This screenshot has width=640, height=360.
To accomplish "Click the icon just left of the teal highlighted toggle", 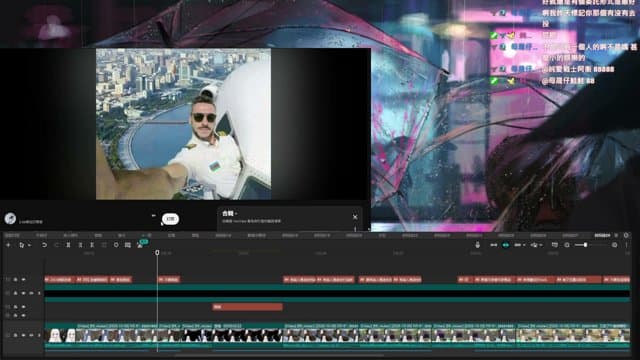I will point(493,245).
